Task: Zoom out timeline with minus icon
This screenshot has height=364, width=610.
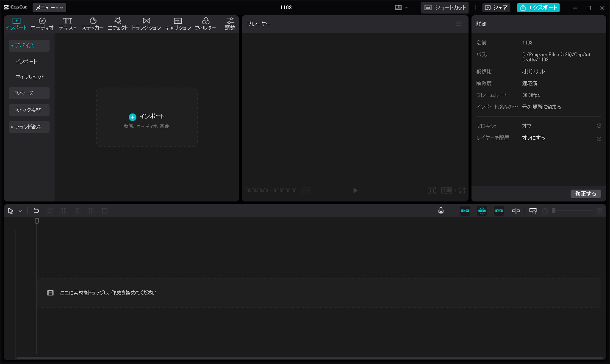Action: coord(545,211)
